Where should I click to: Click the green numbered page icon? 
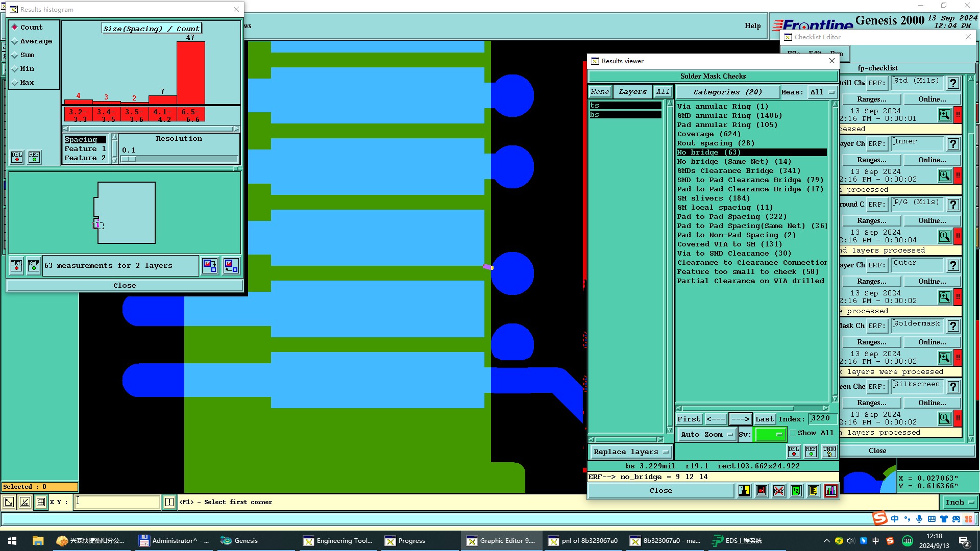coord(796,491)
